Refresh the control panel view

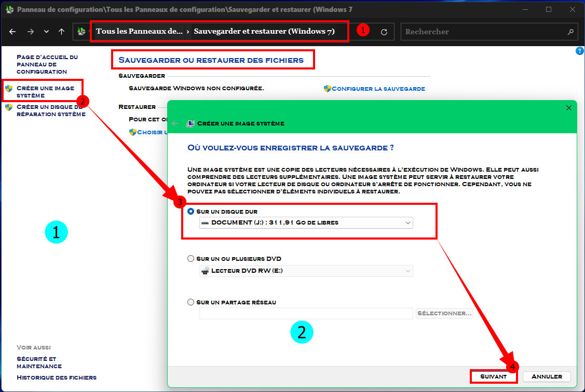click(x=384, y=32)
